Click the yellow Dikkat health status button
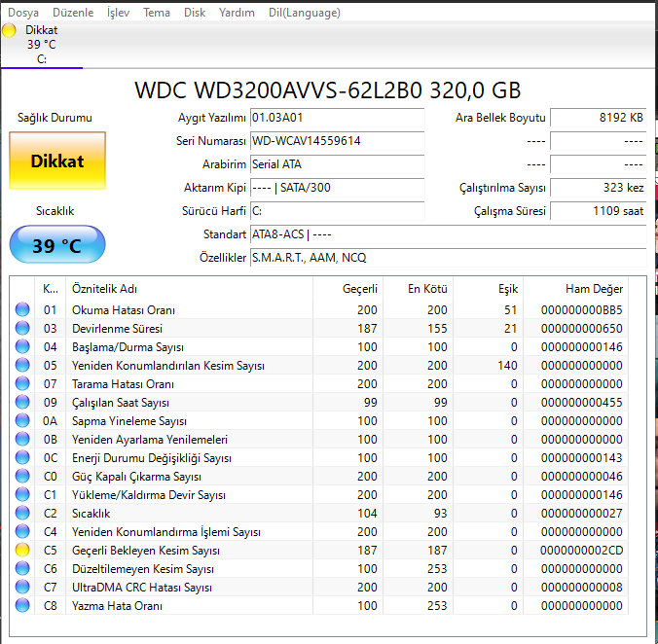658x644 pixels. [57, 161]
